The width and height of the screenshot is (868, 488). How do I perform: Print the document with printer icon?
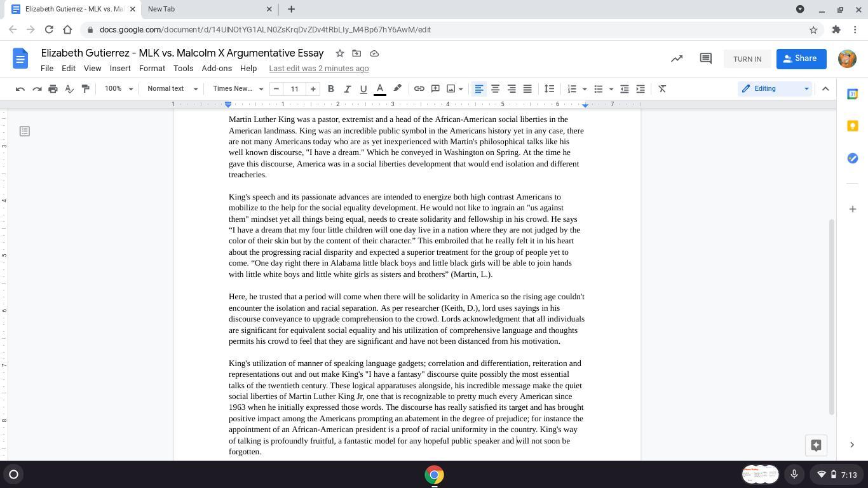(53, 89)
